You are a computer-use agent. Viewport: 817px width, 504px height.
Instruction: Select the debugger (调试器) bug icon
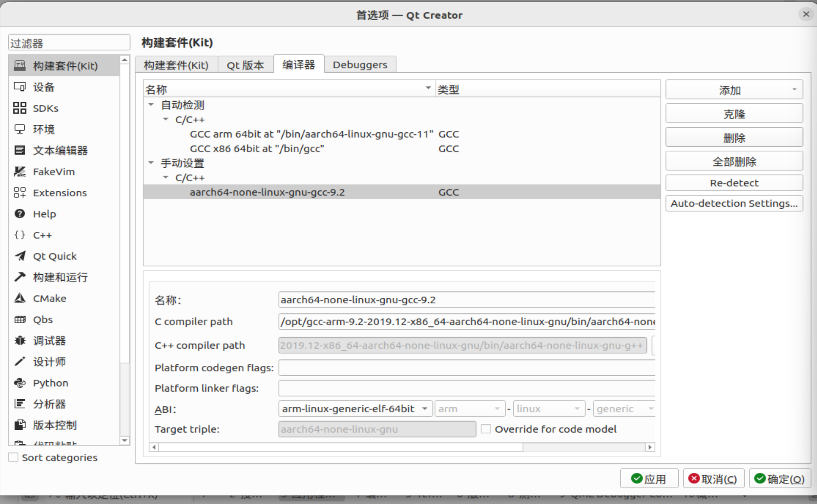coord(20,341)
